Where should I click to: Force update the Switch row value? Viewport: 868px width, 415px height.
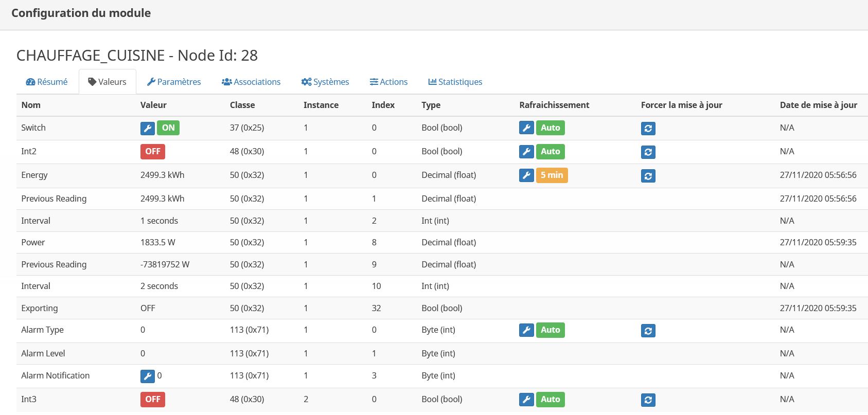[x=648, y=129]
